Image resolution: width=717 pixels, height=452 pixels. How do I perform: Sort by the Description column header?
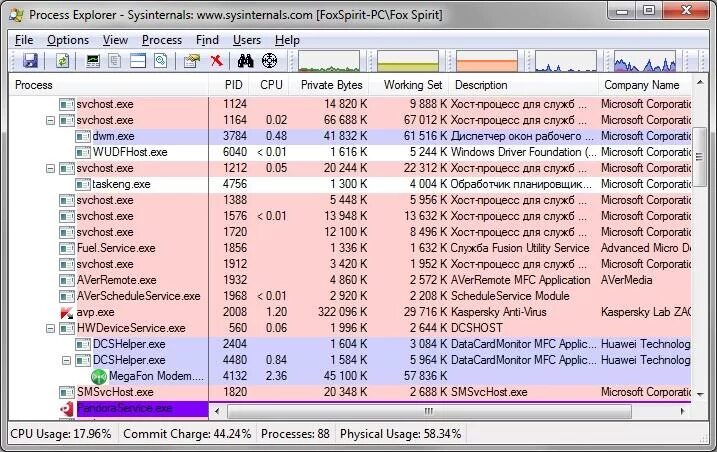pyautogui.click(x=524, y=85)
